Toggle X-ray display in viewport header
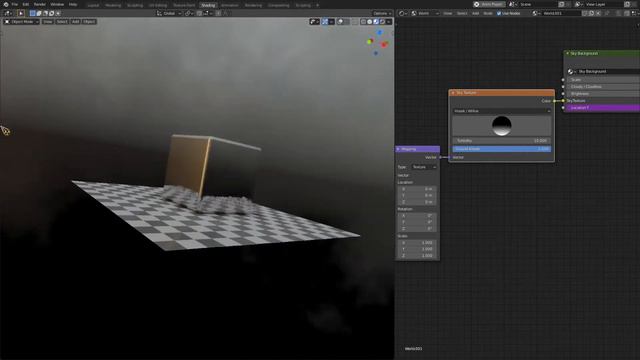 click(355, 22)
